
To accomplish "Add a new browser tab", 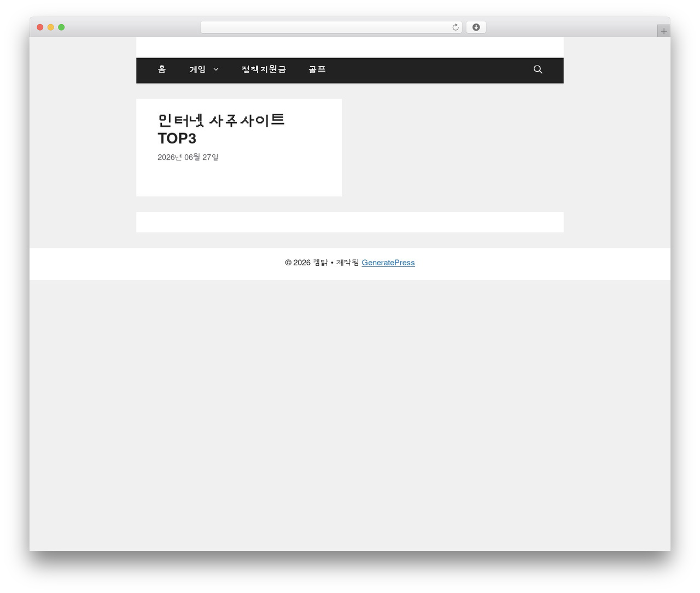I will 663,31.
